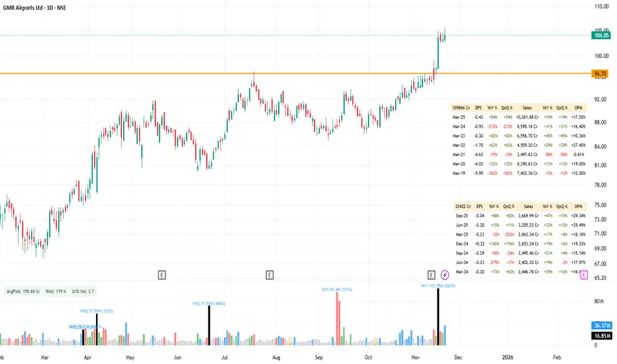Click the 75.00 price axis label
The width and height of the screenshot is (617, 364).
click(x=600, y=205)
